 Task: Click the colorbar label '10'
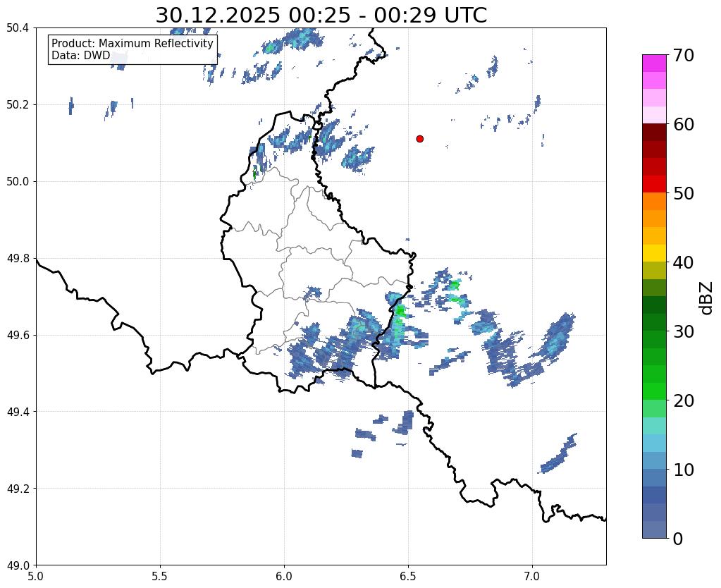684,470
